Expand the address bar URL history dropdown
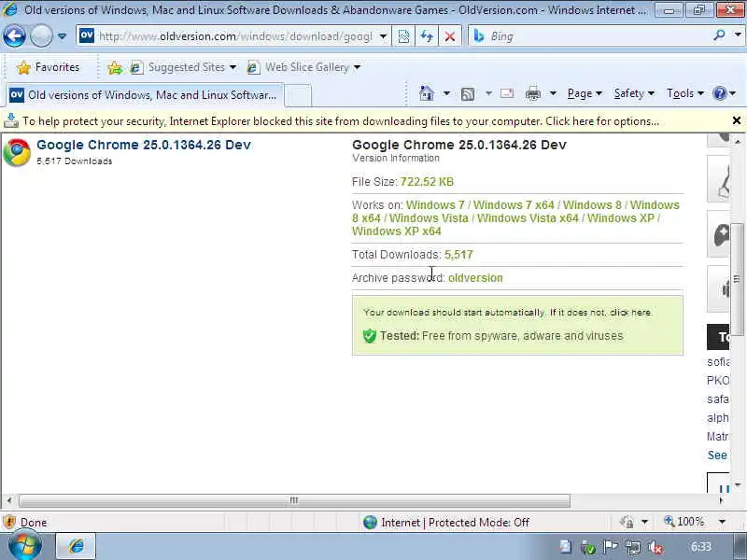747x560 pixels. 383,36
